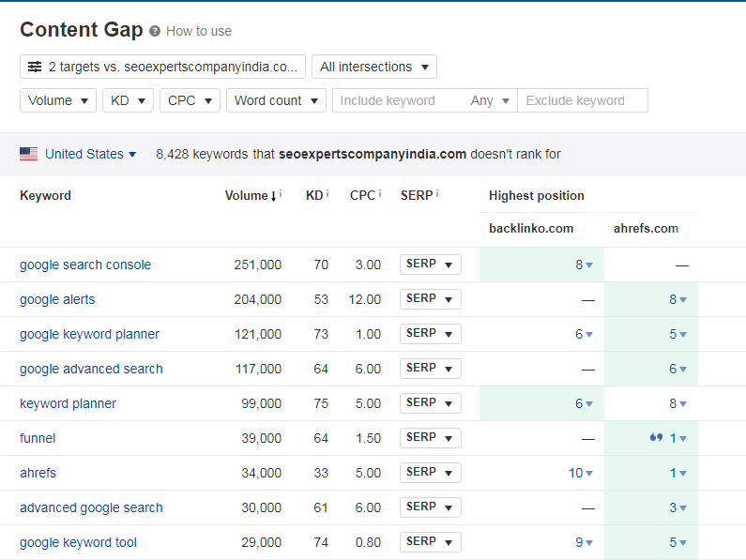
Task: Open the ahrefs keyword link
Action: (x=38, y=473)
